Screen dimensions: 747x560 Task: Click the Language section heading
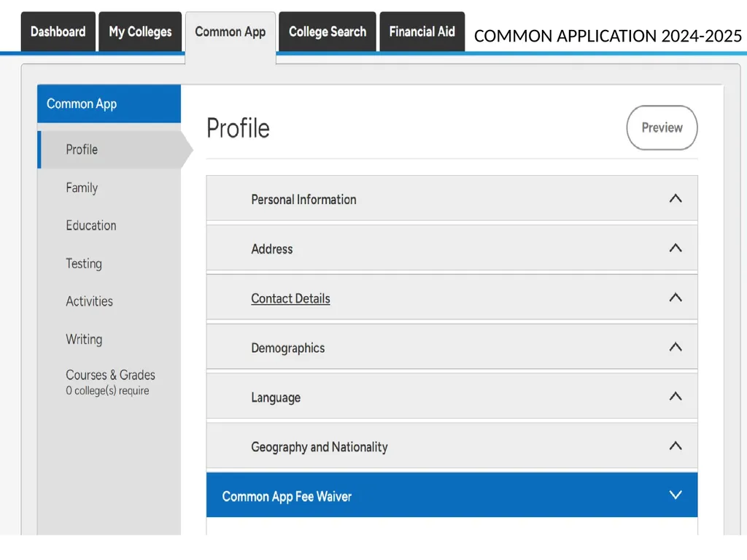tap(276, 397)
